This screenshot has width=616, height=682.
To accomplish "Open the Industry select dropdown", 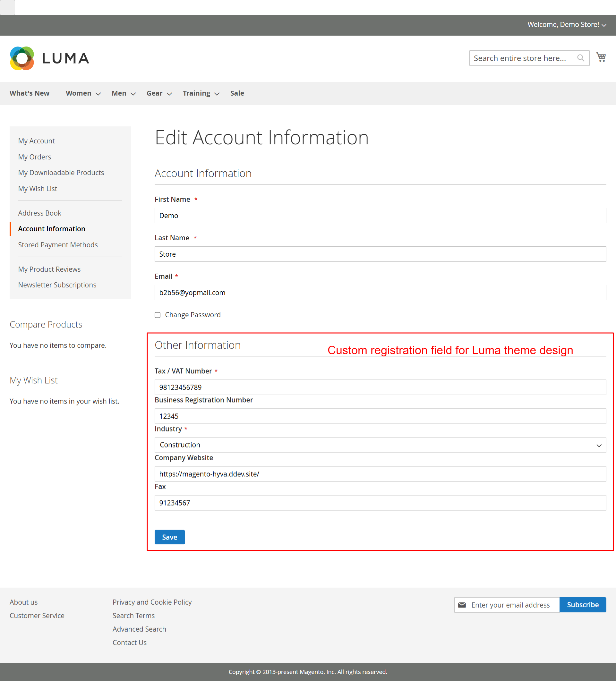I will pyautogui.click(x=380, y=445).
